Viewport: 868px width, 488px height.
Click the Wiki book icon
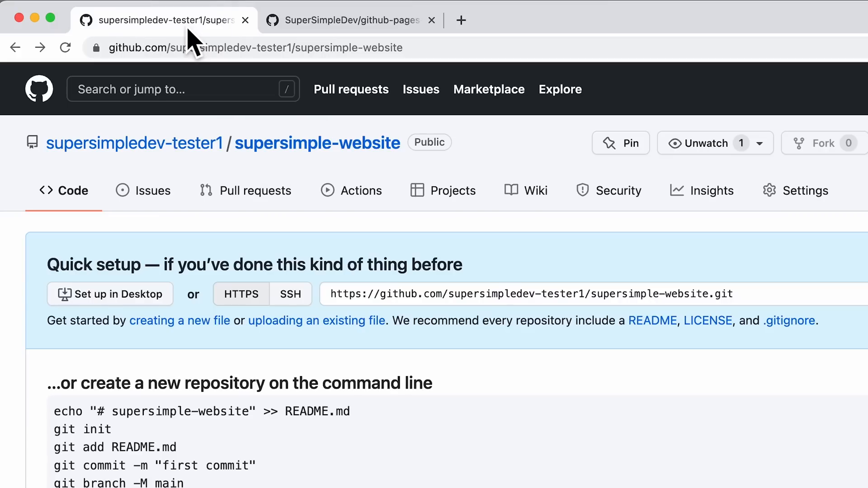click(511, 190)
